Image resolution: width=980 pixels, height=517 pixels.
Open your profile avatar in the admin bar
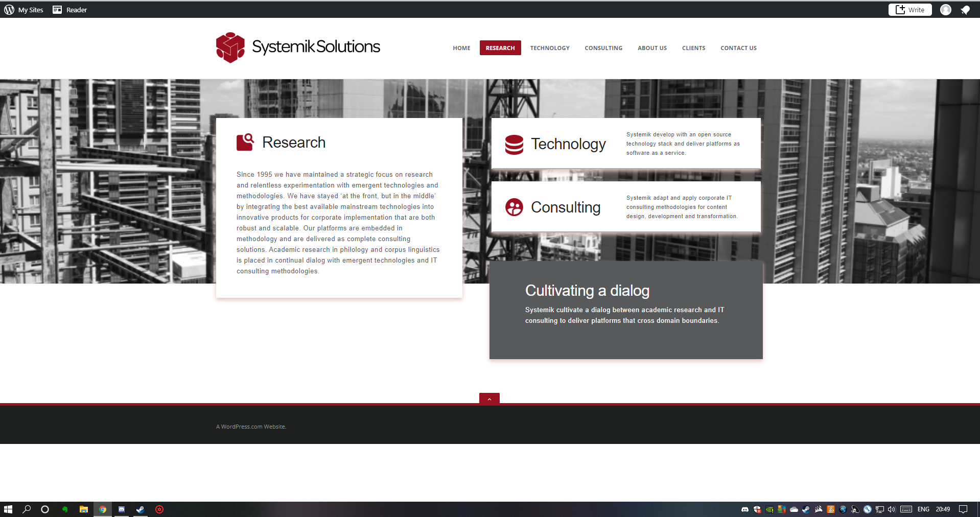coord(945,10)
